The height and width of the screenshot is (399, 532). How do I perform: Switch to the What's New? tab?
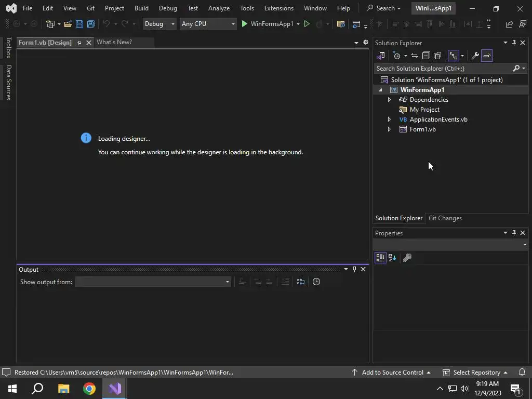tap(114, 42)
